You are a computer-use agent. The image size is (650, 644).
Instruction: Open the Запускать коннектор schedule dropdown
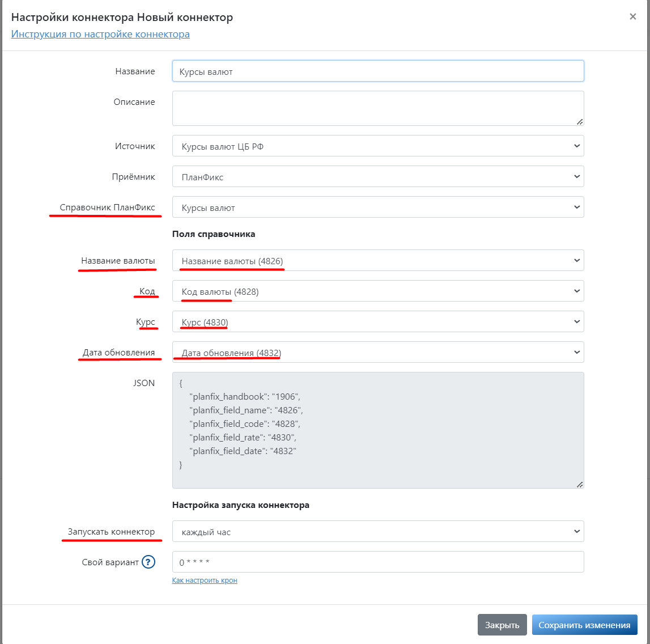point(378,532)
